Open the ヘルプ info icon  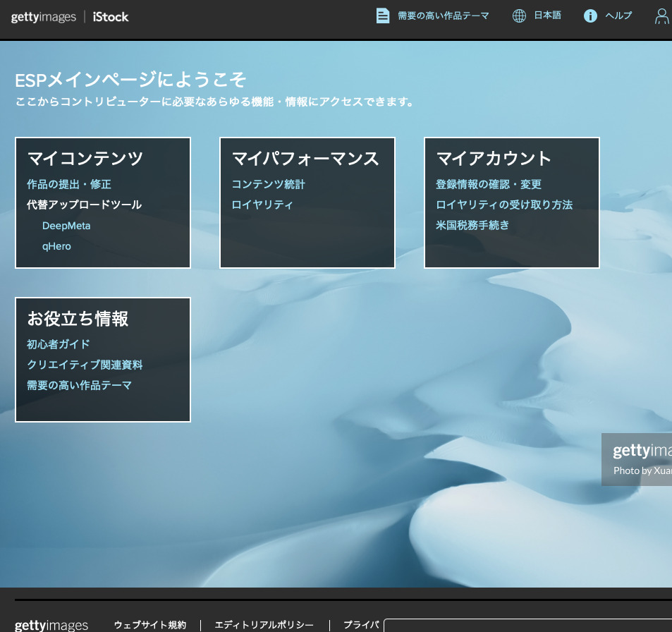tap(591, 16)
